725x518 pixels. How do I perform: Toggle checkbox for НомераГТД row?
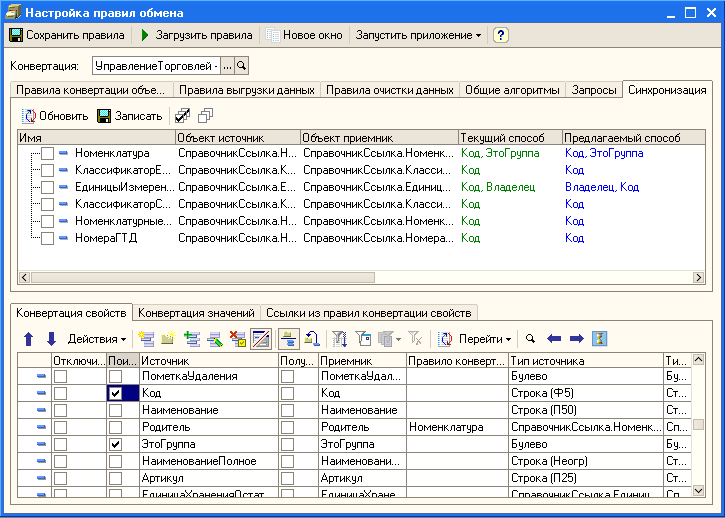[x=48, y=238]
